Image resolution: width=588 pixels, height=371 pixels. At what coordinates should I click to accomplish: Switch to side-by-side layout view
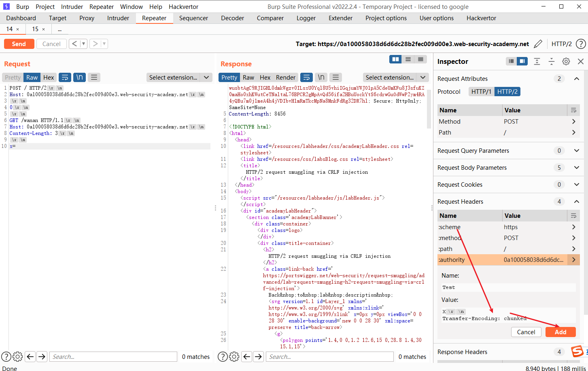pos(395,59)
